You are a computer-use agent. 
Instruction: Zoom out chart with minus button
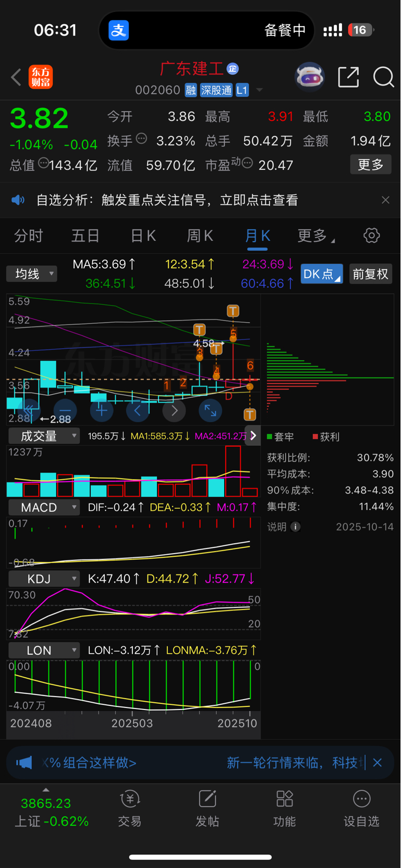click(x=65, y=411)
